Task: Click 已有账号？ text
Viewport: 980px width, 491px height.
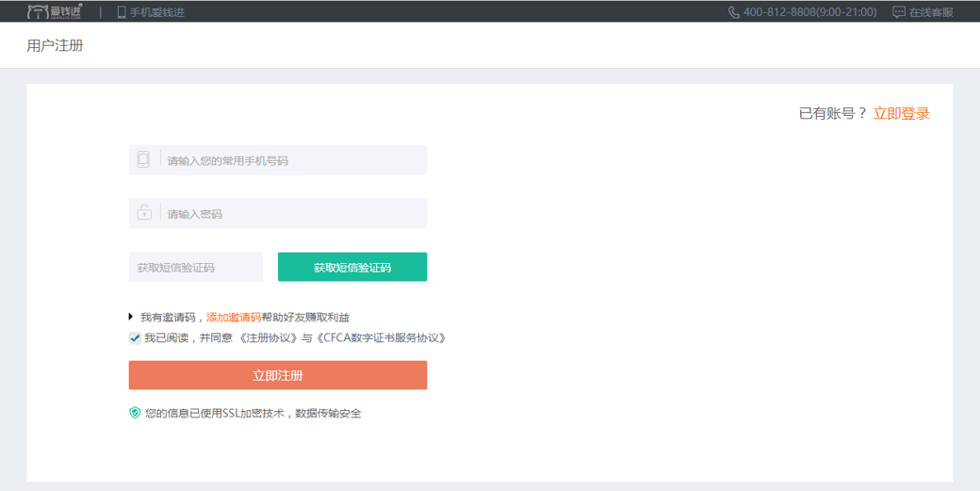Action: coord(833,113)
